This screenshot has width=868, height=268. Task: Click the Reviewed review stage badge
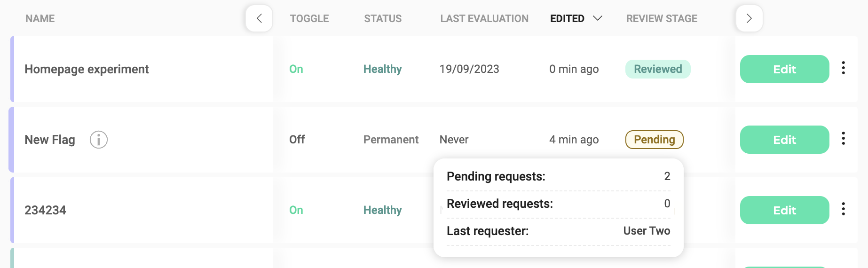click(x=657, y=69)
